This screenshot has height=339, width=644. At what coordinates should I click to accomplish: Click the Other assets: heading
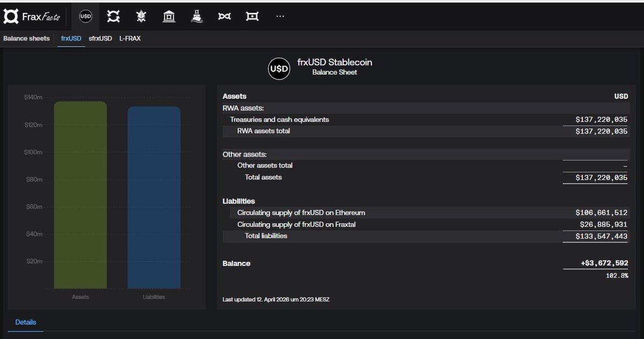244,154
